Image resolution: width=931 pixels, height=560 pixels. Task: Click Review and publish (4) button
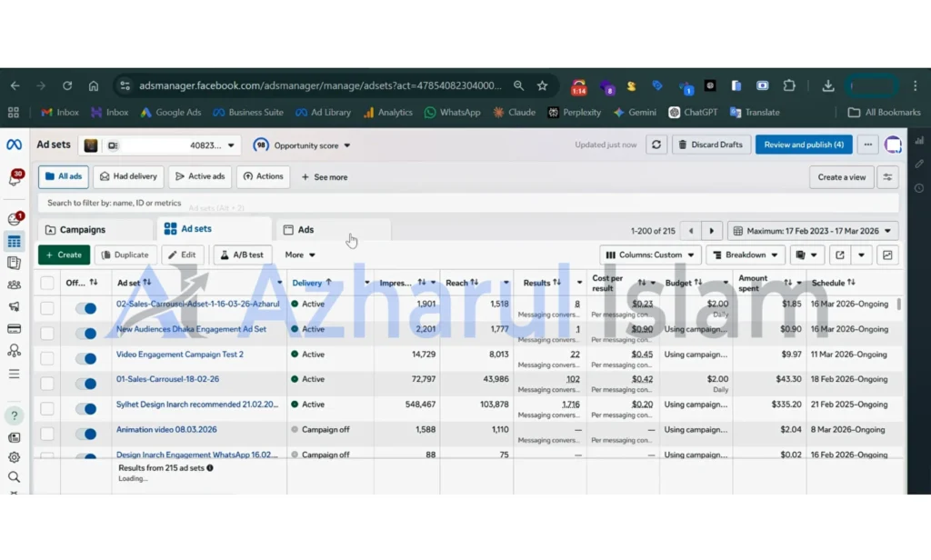[x=804, y=145]
